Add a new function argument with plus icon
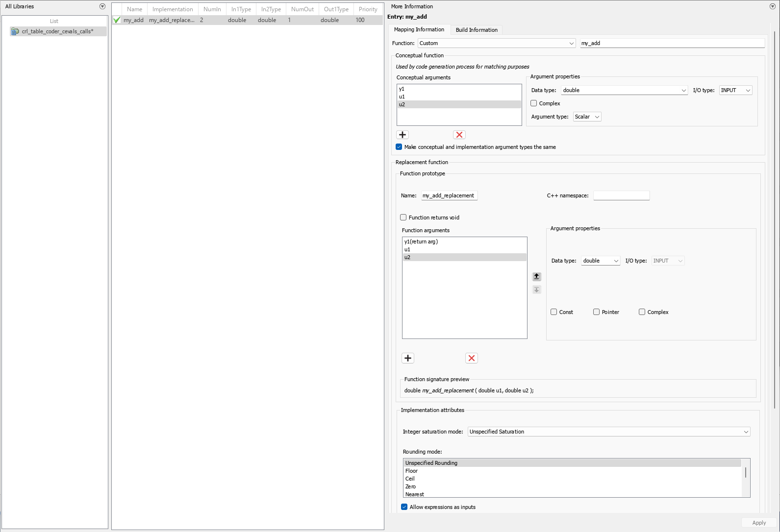The height and width of the screenshot is (532, 780). (408, 358)
